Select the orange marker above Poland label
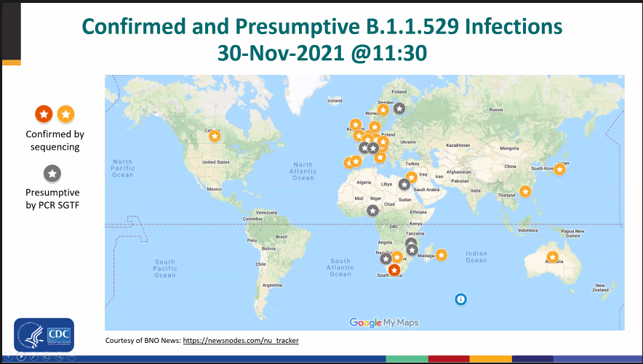The image size is (643, 364). click(x=374, y=127)
